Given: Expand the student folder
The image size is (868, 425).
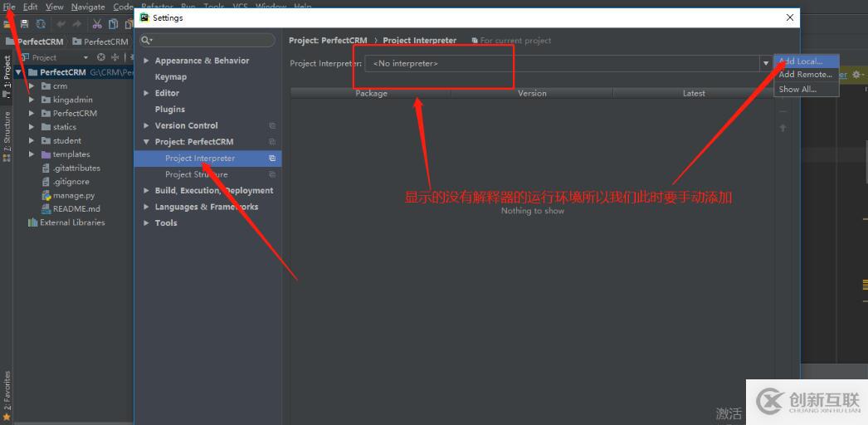Looking at the screenshot, I should coord(32,140).
